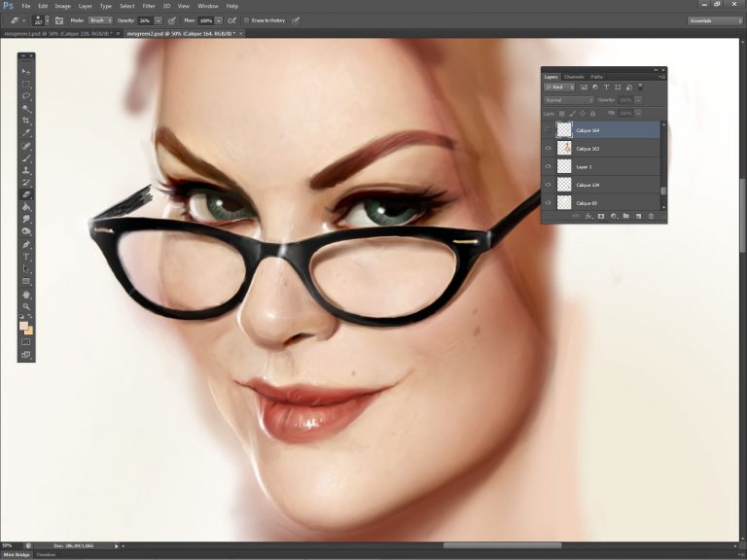
Task: Select the Rectangle shape tool
Action: coord(26,282)
